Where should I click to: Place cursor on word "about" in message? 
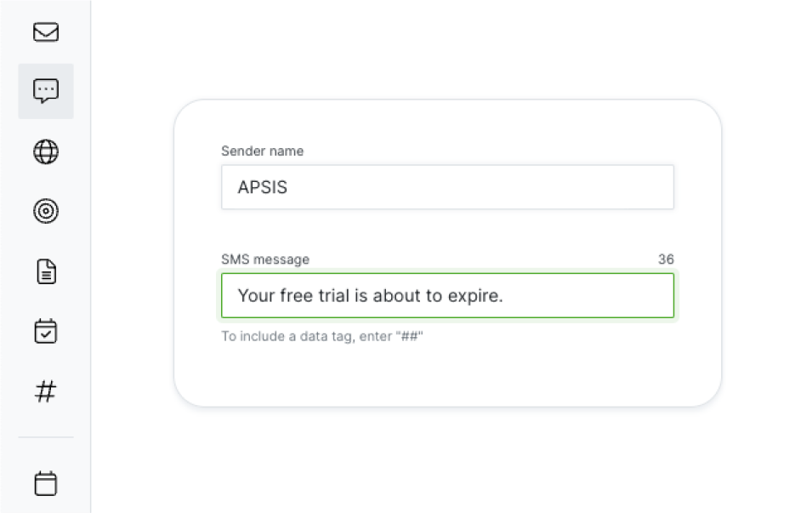click(396, 295)
